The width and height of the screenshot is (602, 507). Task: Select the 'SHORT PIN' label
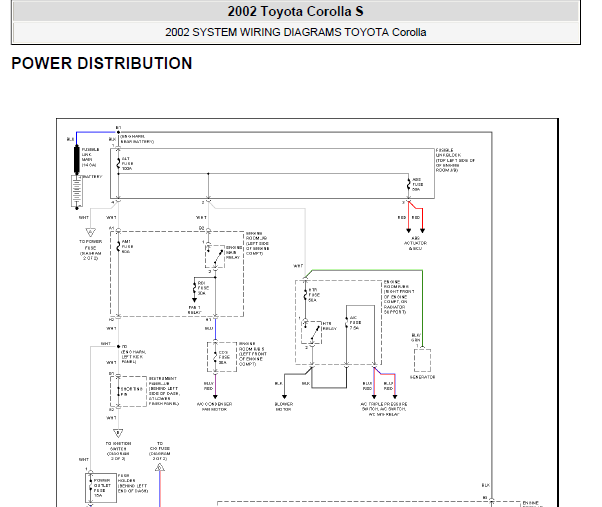point(132,391)
